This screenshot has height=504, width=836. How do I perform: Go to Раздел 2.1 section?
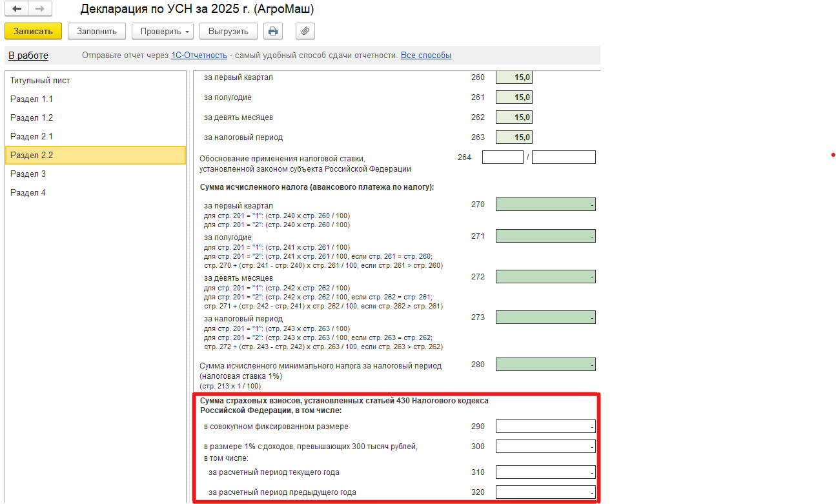coord(32,137)
